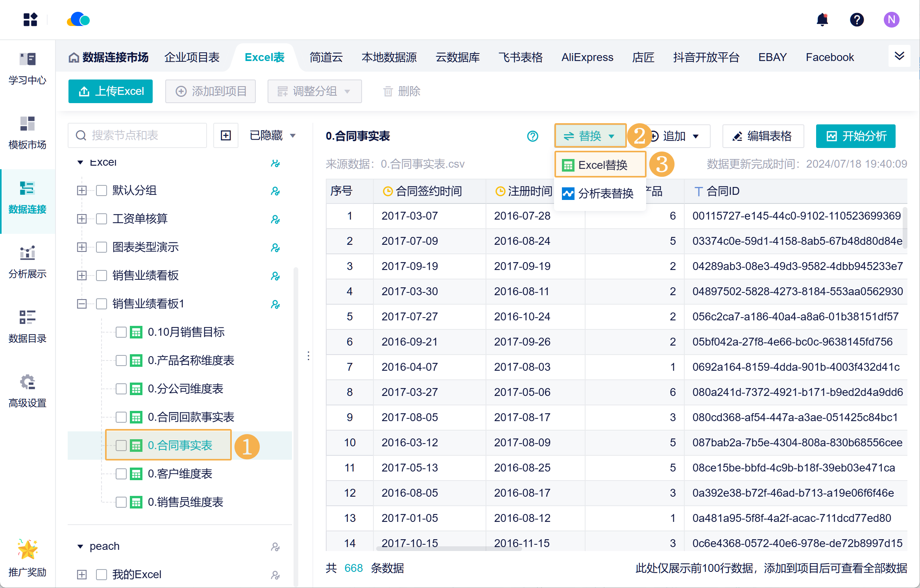Image resolution: width=920 pixels, height=588 pixels.
Task: Check the 我的Excel checkbox
Action: coord(102,575)
